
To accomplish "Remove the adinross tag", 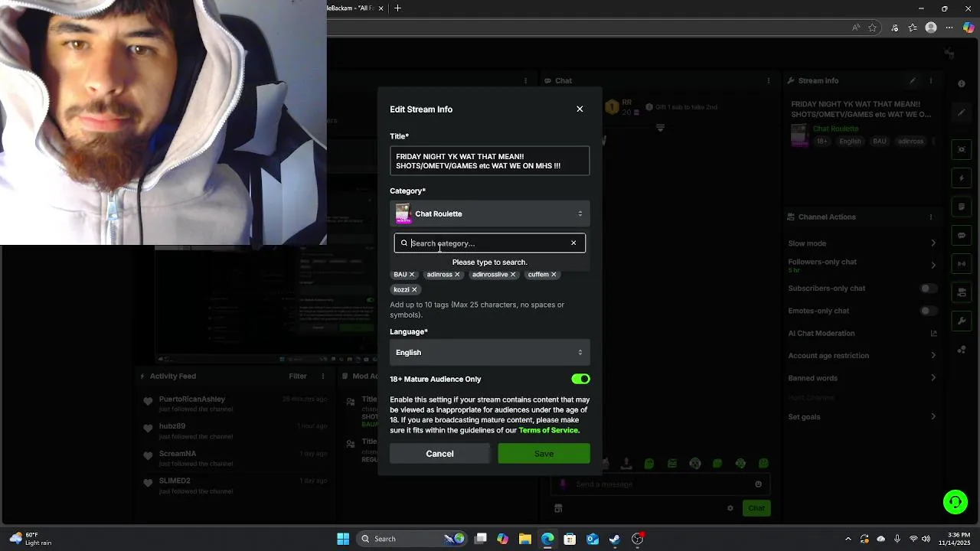I will tap(458, 275).
